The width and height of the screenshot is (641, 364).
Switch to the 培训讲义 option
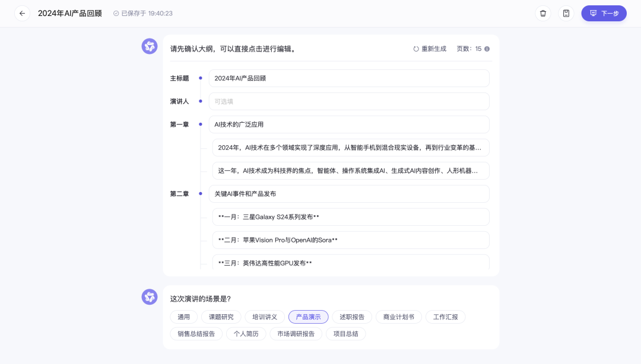[264, 317]
